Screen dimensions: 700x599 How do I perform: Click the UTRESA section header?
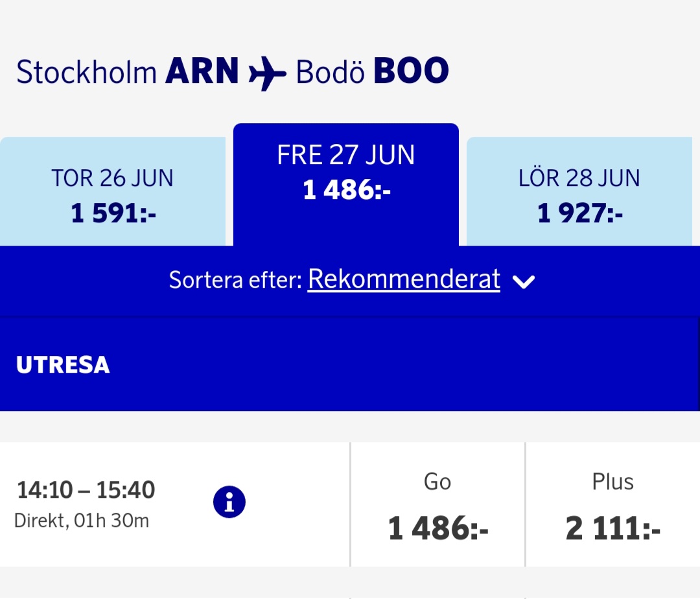pos(63,365)
